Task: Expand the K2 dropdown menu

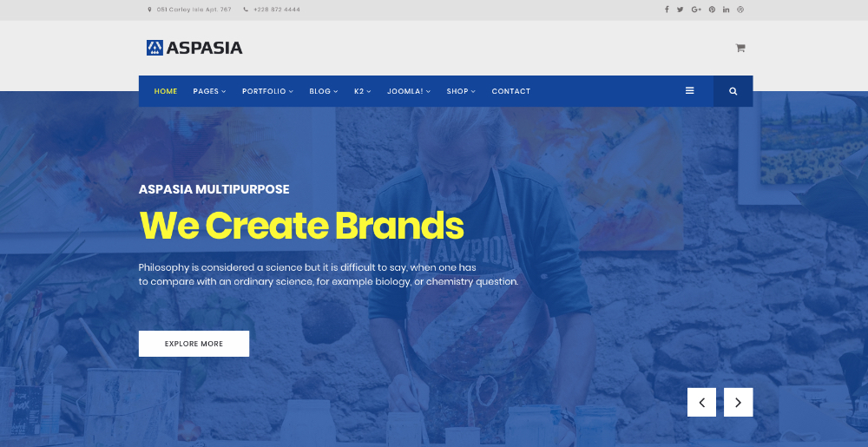Action: click(363, 91)
